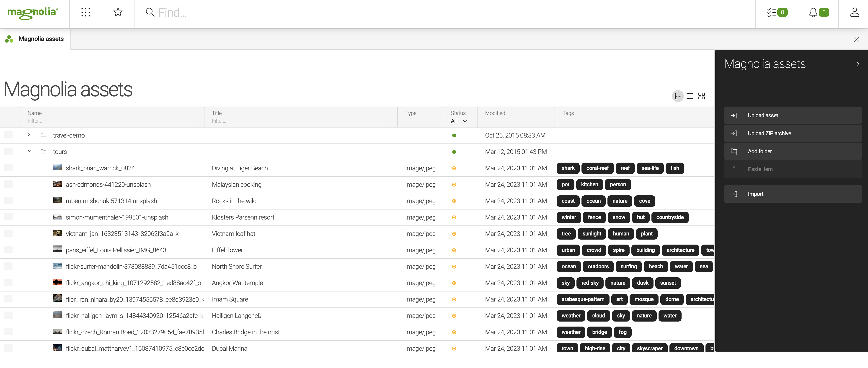Check the checkbox for tours folder row
The image size is (868, 368).
[x=8, y=151]
